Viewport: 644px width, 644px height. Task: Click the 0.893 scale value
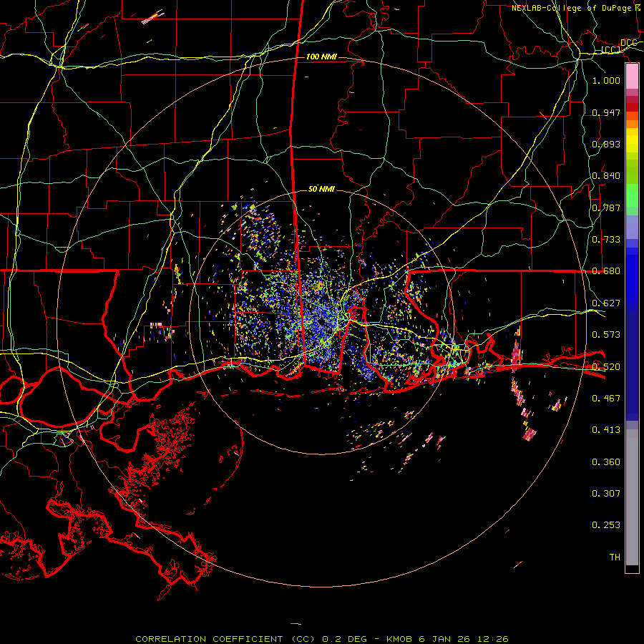coord(606,144)
